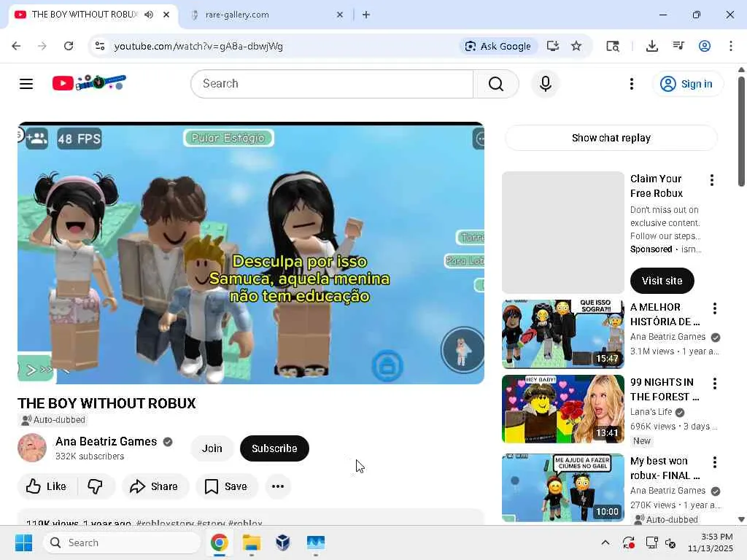Open media controls icon in toolbar
Screen dimensions: 747x560
coord(678,46)
